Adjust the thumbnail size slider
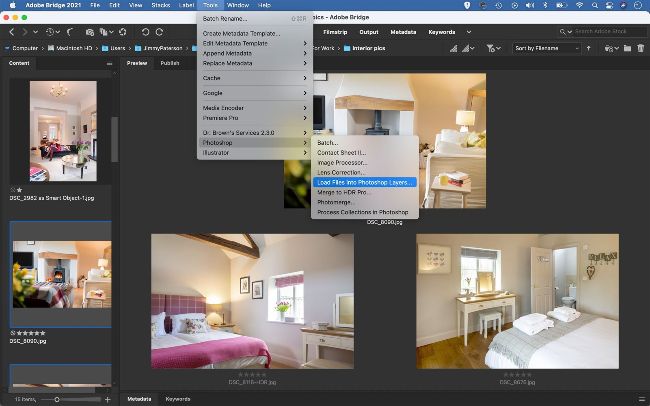650x406 pixels. coord(57,399)
